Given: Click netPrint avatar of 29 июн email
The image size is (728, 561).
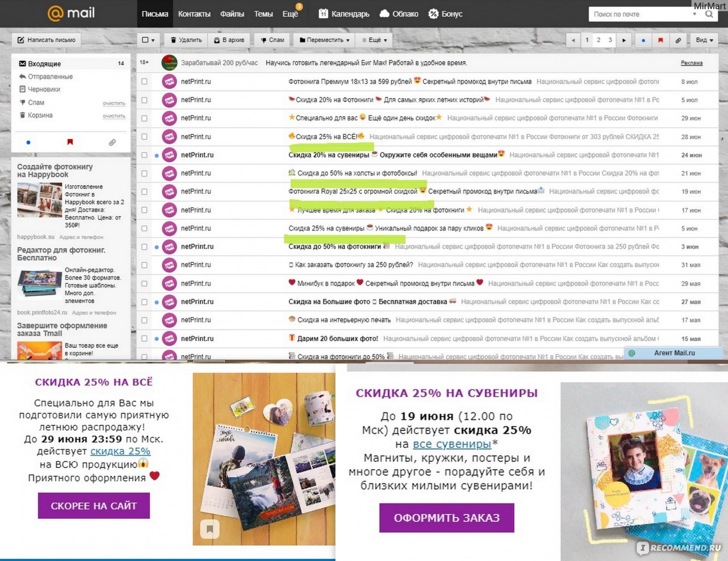Looking at the screenshot, I should 169,118.
